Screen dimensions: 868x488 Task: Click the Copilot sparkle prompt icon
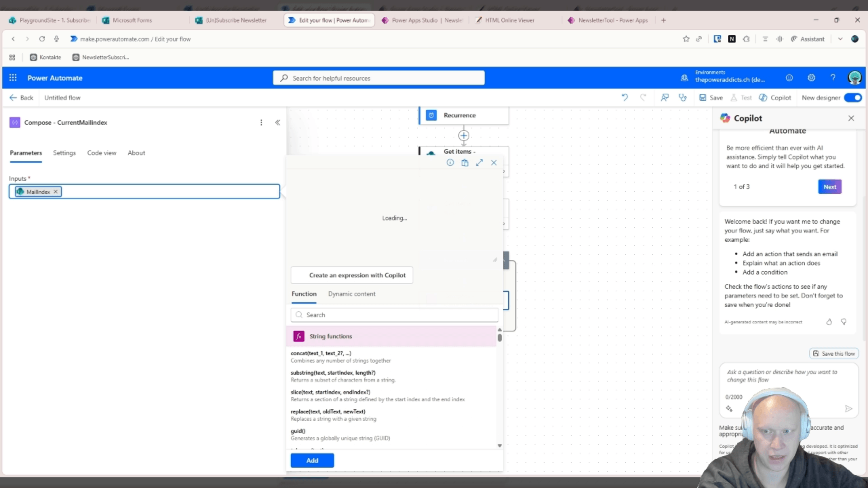tap(729, 408)
